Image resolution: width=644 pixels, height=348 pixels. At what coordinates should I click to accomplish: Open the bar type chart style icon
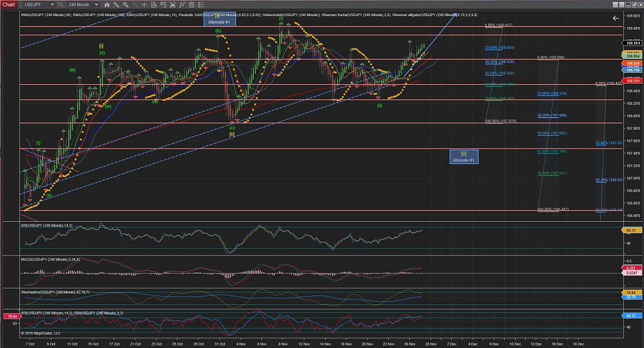[x=107, y=4]
